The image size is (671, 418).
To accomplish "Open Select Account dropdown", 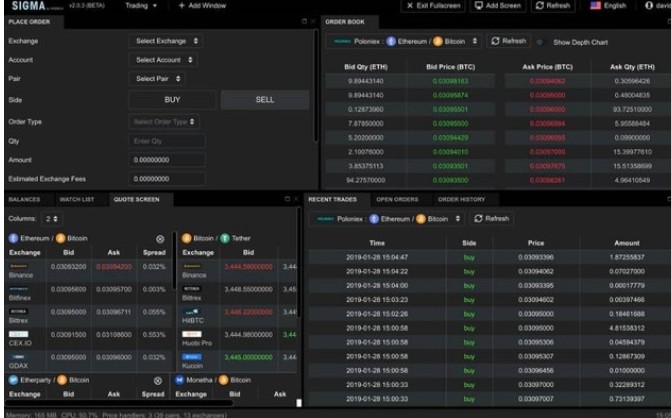I will pos(163,60).
